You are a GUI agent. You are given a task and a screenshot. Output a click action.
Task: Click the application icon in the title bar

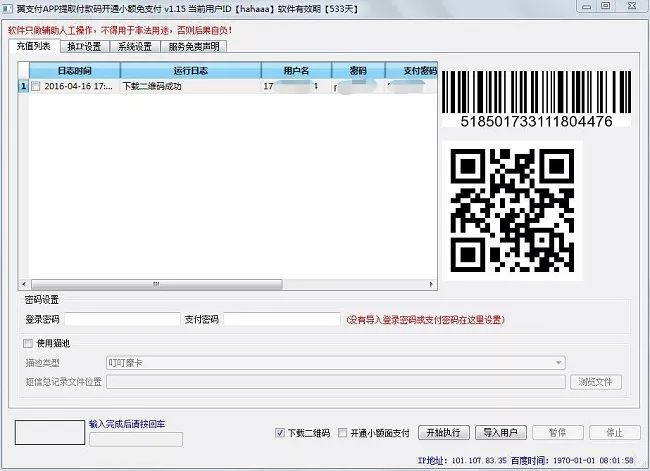pos(7,8)
